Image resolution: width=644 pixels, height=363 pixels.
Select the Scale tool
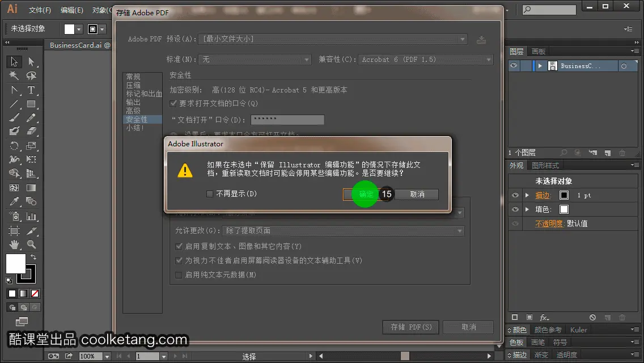(x=31, y=146)
